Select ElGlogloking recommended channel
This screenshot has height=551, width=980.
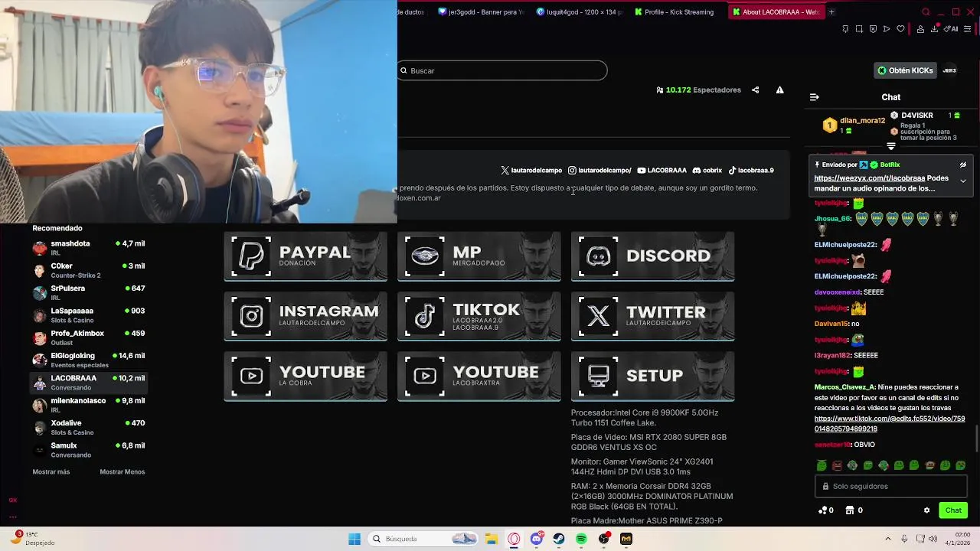[x=89, y=360]
